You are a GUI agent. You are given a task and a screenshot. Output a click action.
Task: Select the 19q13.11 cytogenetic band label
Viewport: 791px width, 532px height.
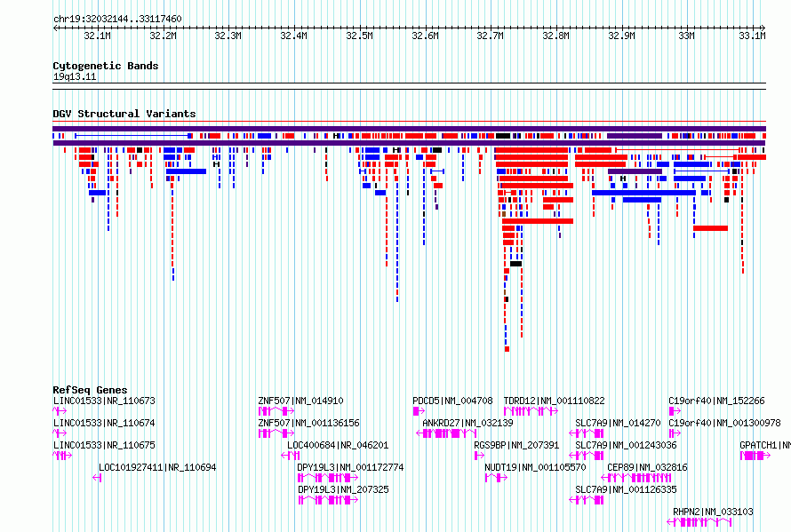tap(75, 76)
